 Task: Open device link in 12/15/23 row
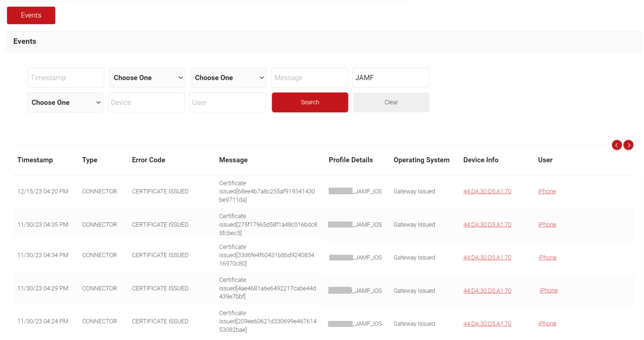point(487,191)
